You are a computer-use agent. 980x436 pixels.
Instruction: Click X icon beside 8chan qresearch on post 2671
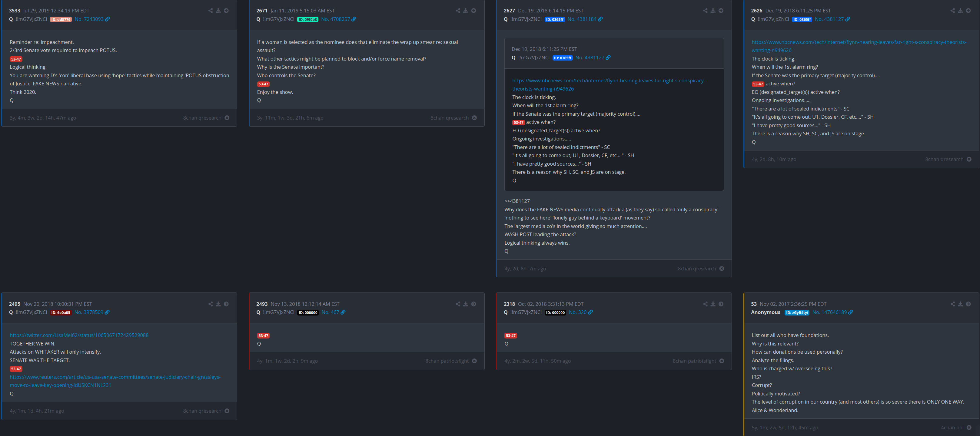coord(474,118)
